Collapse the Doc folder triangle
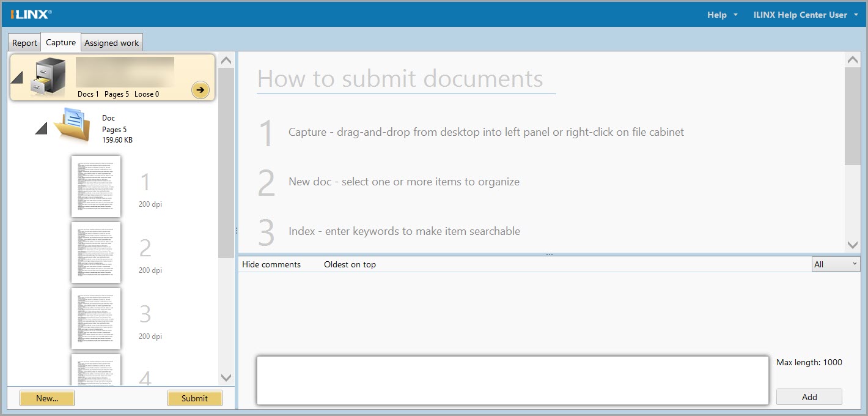 coord(41,128)
